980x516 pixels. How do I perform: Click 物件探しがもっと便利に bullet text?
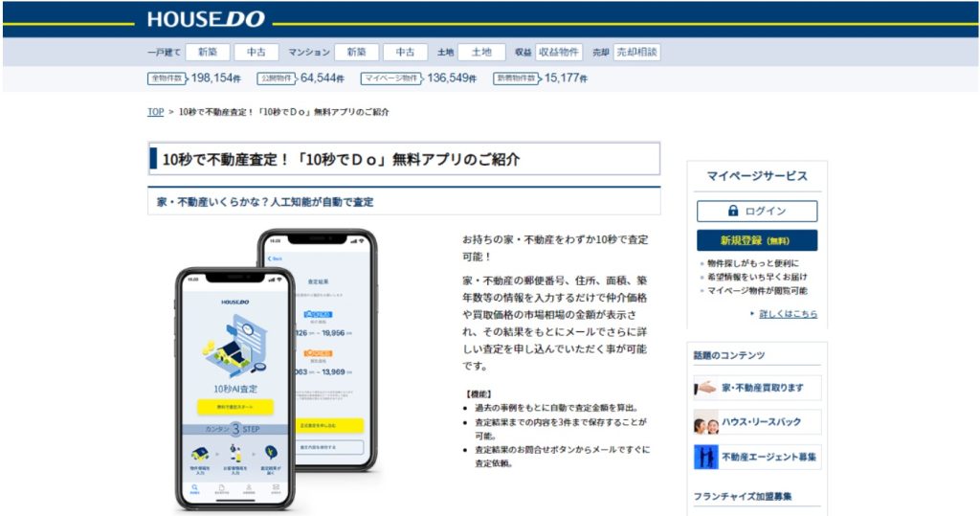point(752,263)
